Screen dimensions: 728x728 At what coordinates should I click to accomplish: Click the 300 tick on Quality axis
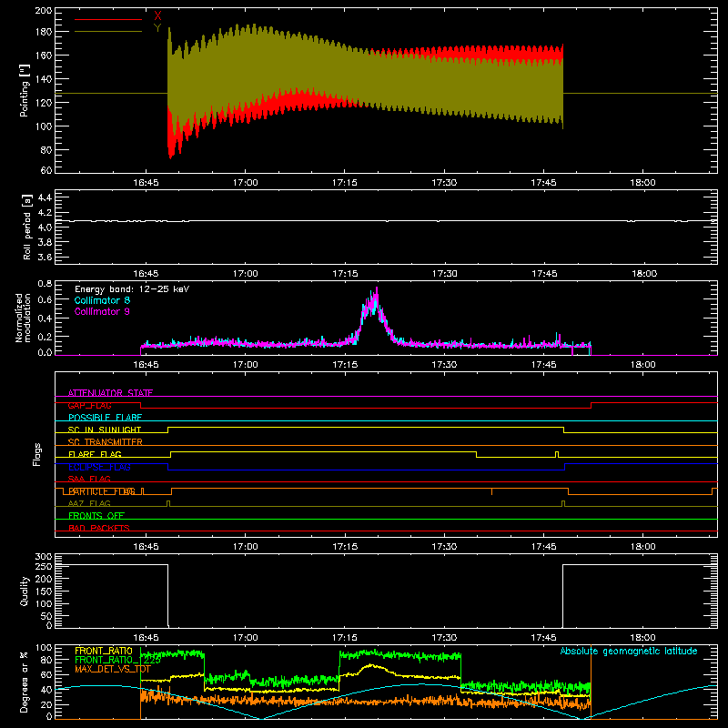pyautogui.click(x=44, y=557)
